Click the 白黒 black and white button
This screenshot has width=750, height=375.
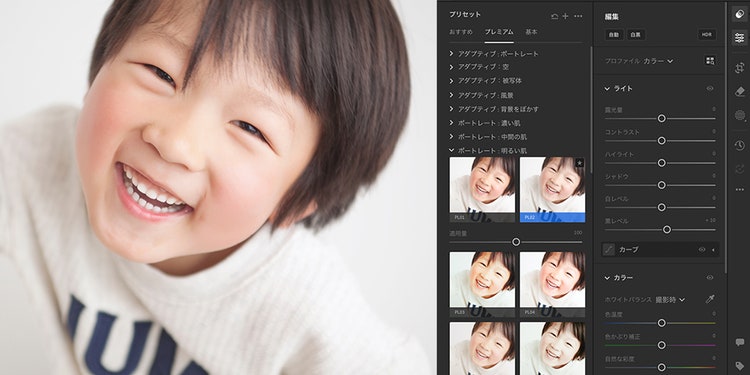click(x=636, y=34)
